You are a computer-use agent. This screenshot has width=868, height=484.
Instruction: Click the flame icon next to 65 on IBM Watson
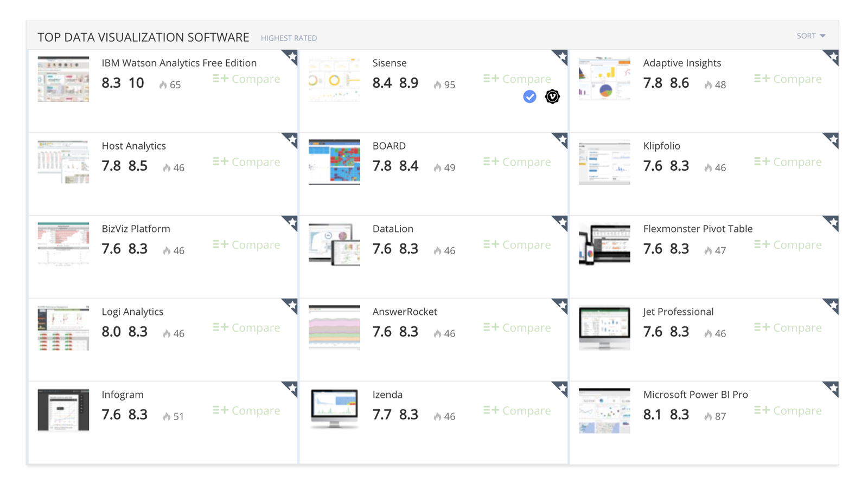(163, 85)
